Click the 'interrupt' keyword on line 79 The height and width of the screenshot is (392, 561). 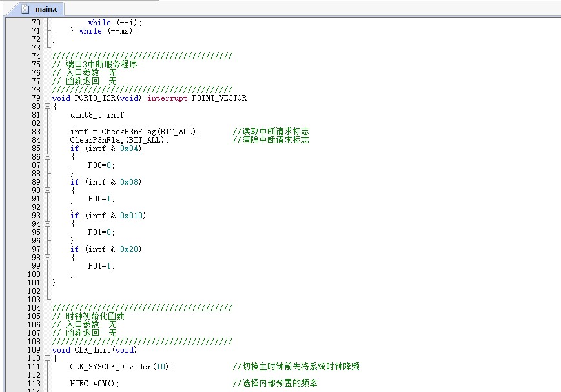[x=167, y=98]
